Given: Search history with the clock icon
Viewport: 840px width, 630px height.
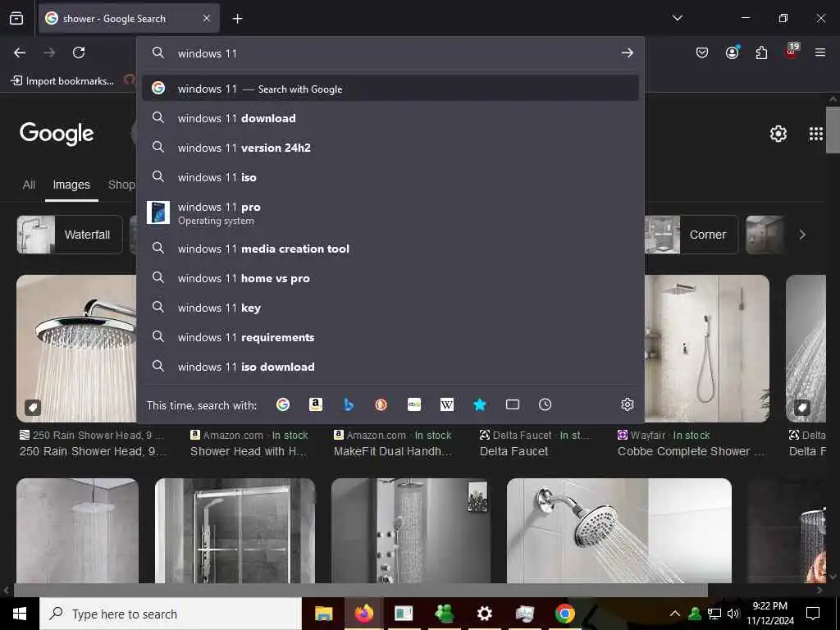Looking at the screenshot, I should 545,404.
